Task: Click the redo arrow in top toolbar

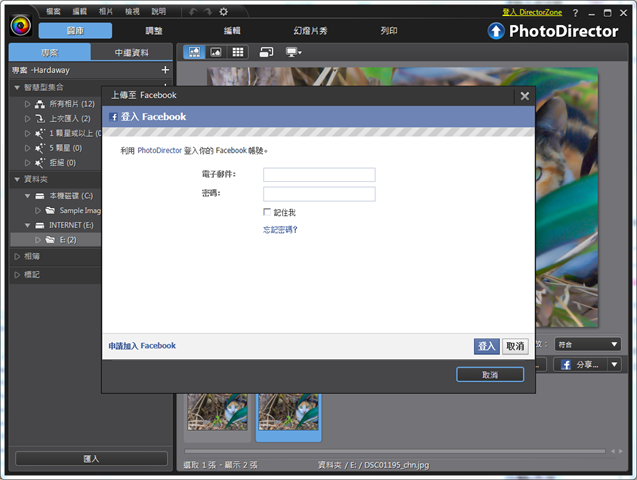Action: 208,12
